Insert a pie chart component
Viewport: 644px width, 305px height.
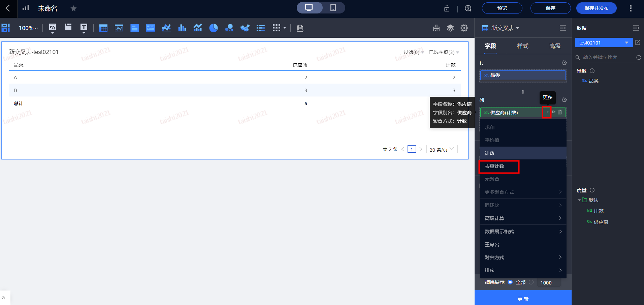tap(214, 28)
